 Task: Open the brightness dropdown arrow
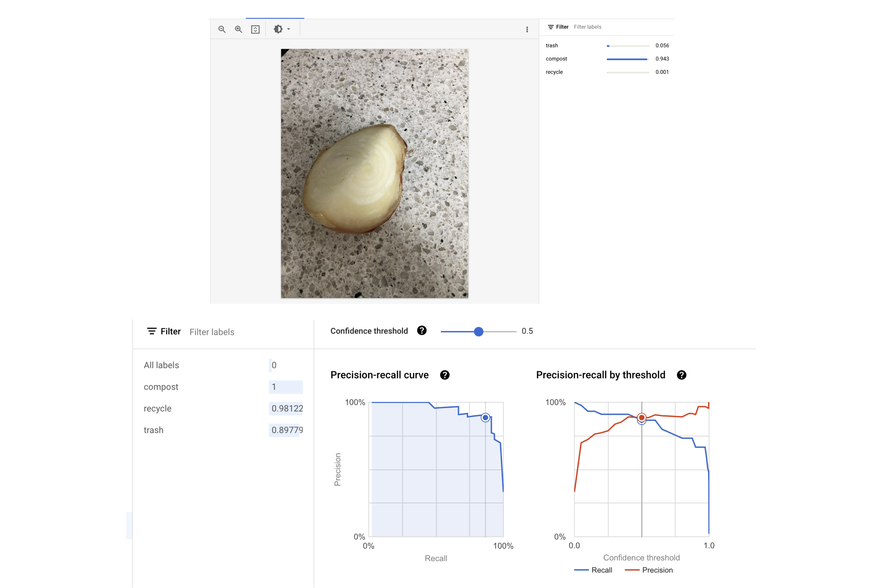point(289,29)
